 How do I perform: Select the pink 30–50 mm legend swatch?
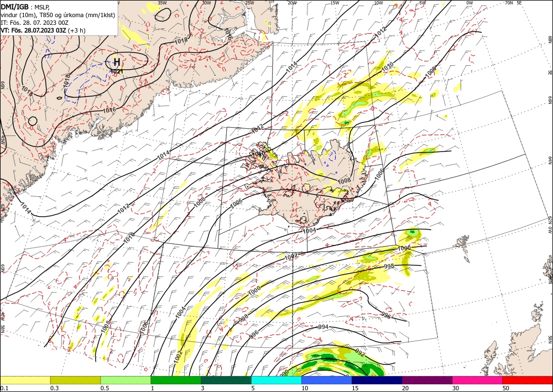pyautogui.click(x=478, y=380)
